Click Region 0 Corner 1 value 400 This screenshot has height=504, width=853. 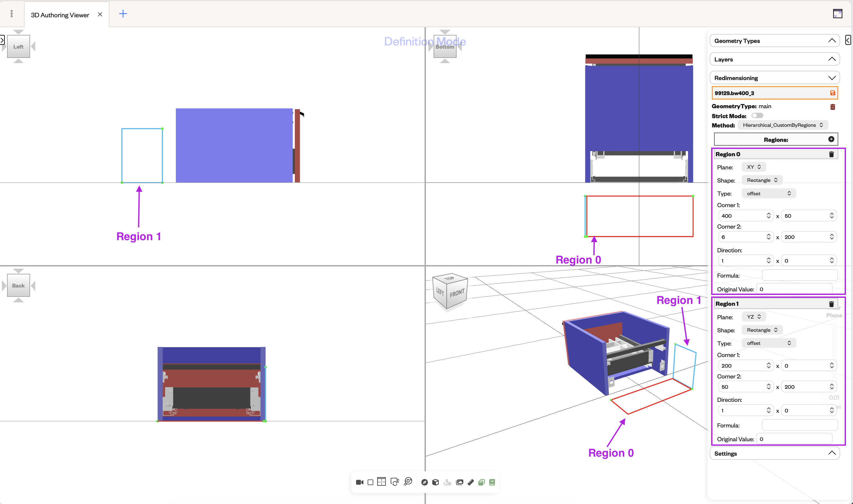click(x=746, y=216)
